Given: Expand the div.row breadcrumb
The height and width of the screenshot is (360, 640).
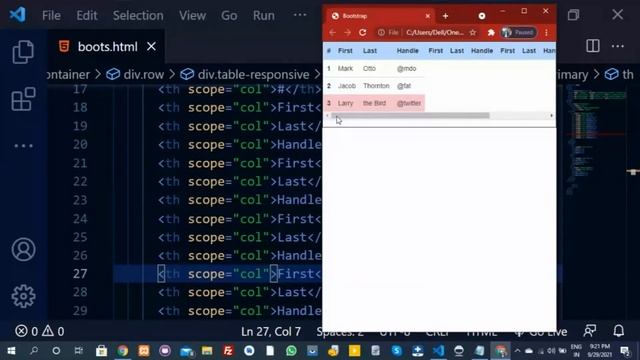Looking at the screenshot, I should (x=135, y=74).
